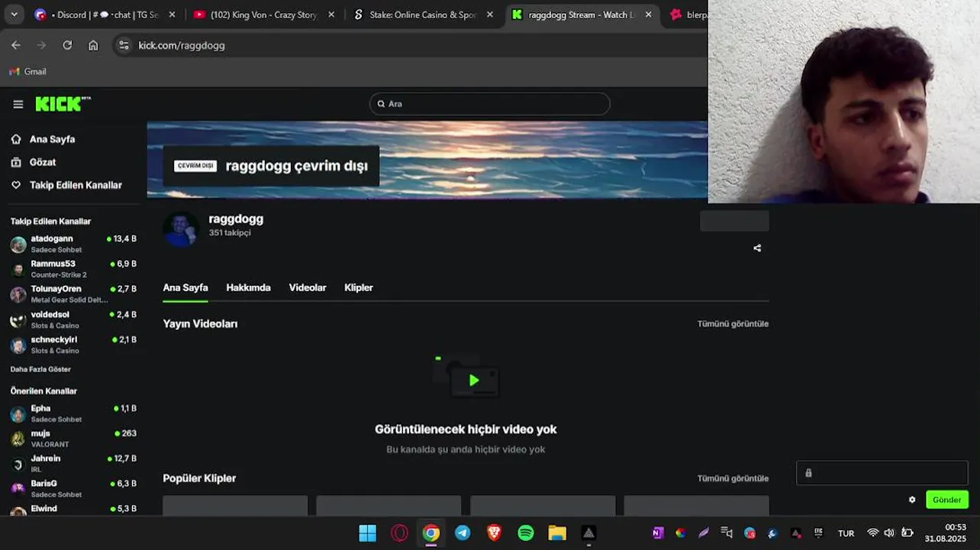Switch to Stake Online Casino tab
Screen dimensions: 980x550
tap(423, 15)
